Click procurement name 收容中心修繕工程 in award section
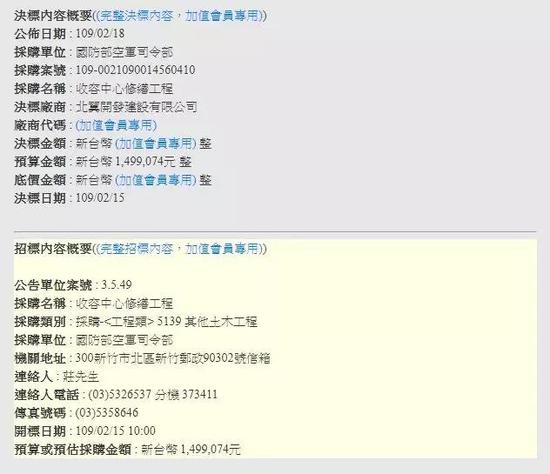This screenshot has width=550, height=474. coord(125,89)
